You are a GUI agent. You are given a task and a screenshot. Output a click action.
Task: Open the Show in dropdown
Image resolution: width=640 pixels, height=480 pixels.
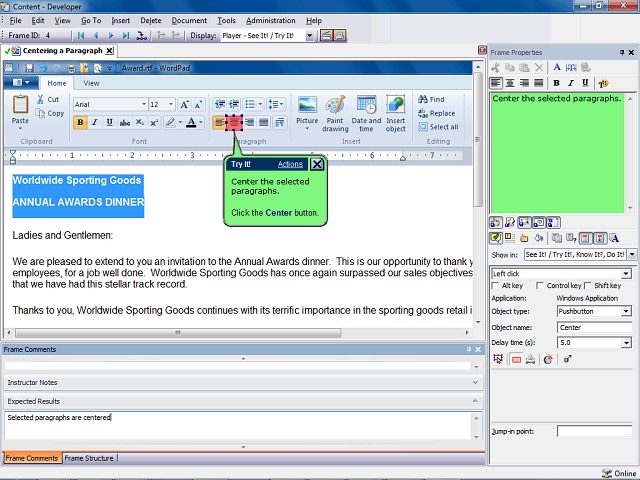point(632,254)
